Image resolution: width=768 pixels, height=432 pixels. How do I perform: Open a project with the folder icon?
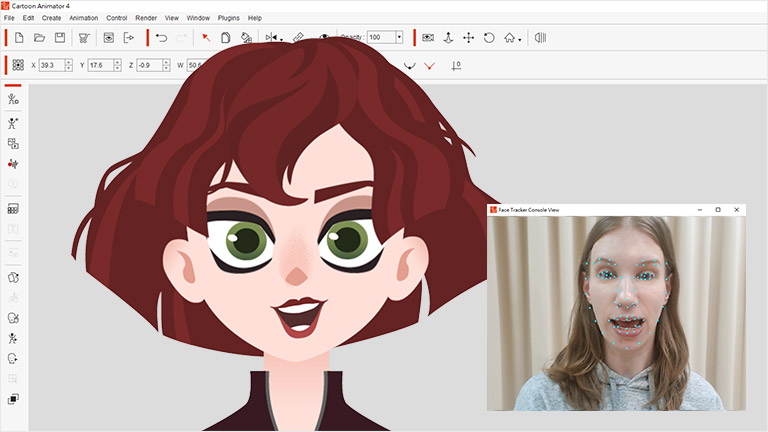tap(40, 38)
